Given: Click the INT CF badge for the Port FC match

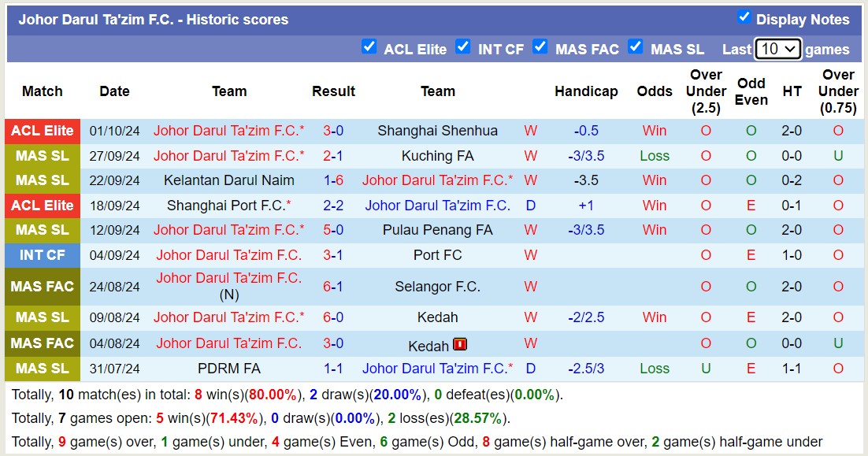Looking at the screenshot, I should pos(42,255).
